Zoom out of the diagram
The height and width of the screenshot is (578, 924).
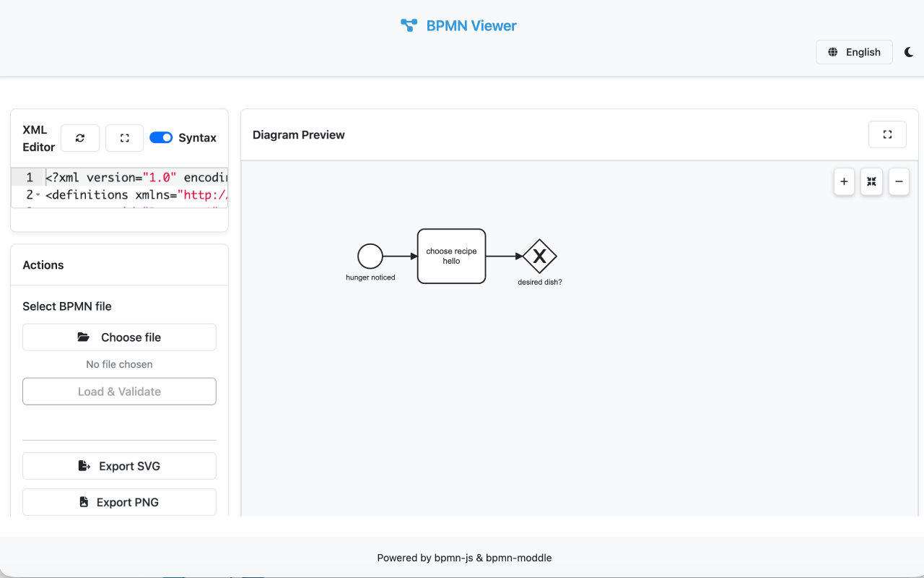pos(899,182)
